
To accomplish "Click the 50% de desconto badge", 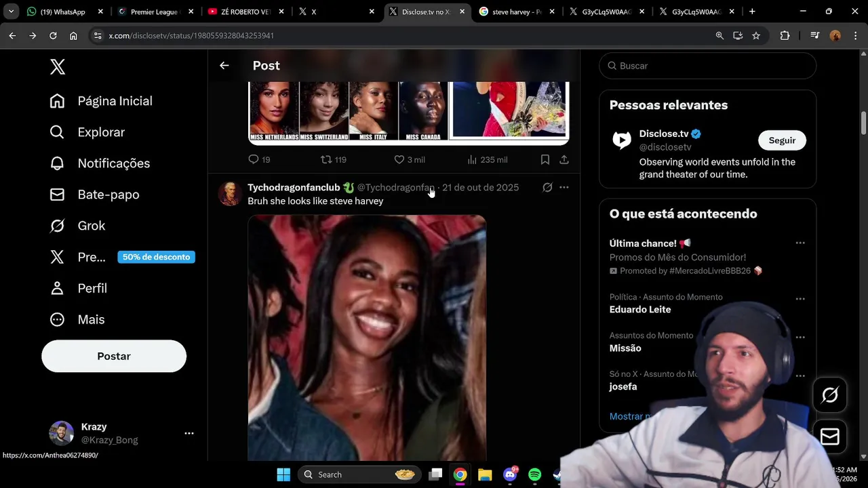I will 156,257.
